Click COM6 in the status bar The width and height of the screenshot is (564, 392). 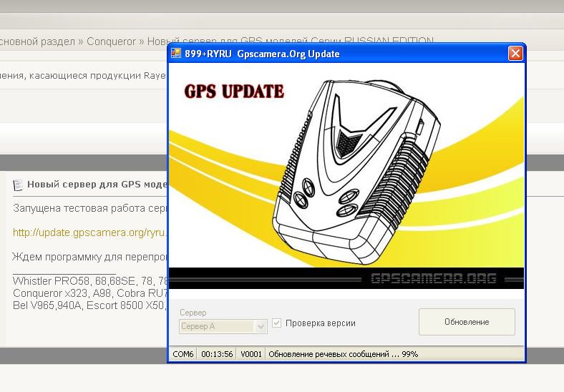[x=183, y=354]
